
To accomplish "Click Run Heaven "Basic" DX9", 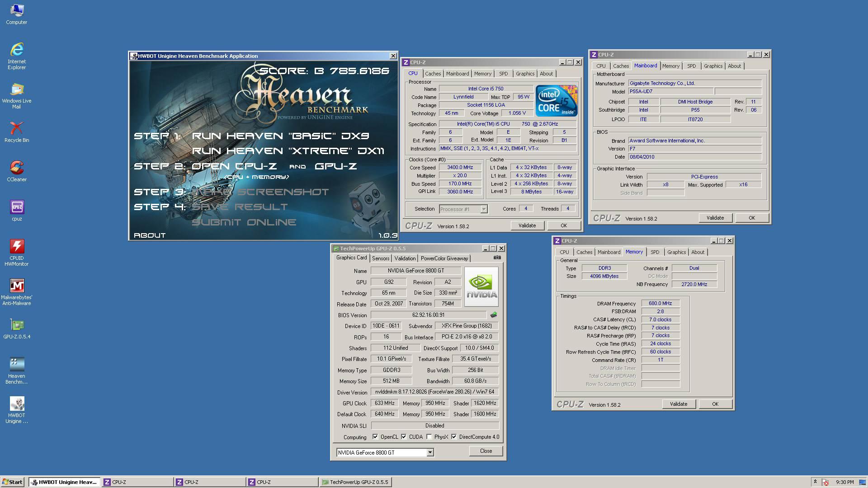I will click(281, 136).
